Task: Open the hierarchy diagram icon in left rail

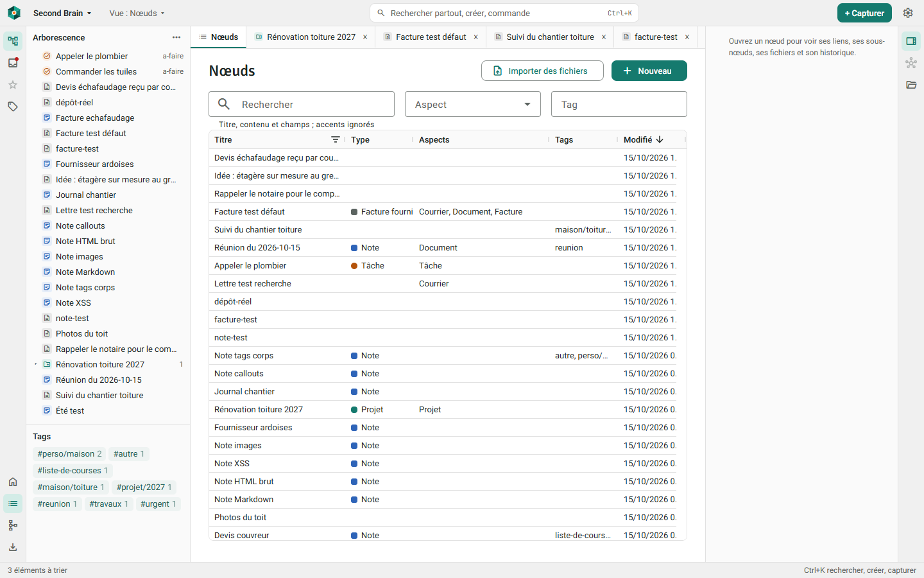Action: [13, 525]
